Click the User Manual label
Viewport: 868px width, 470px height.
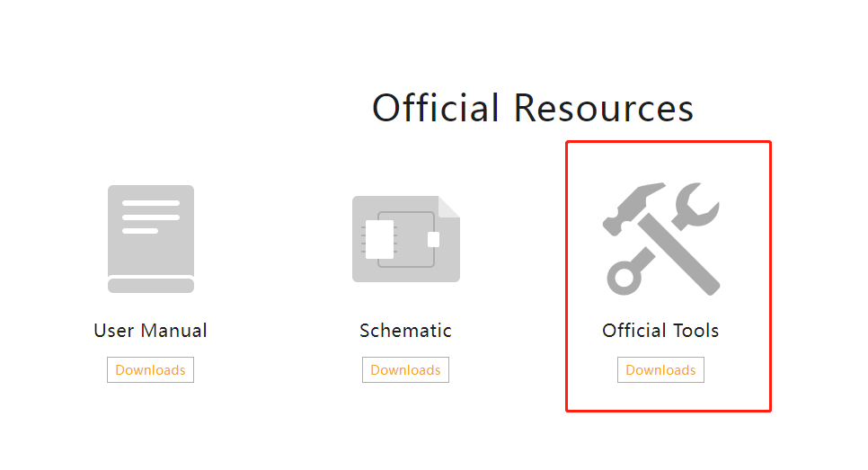pos(151,331)
